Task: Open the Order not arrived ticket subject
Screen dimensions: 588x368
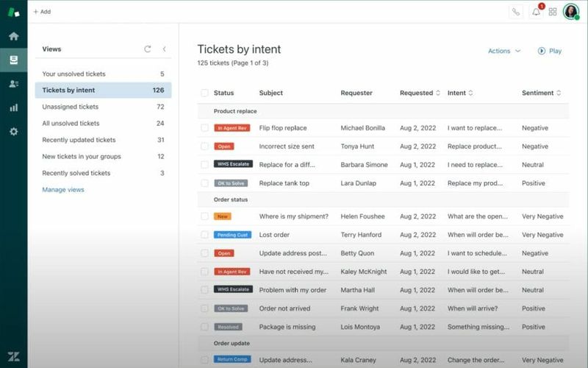Action: 284,308
